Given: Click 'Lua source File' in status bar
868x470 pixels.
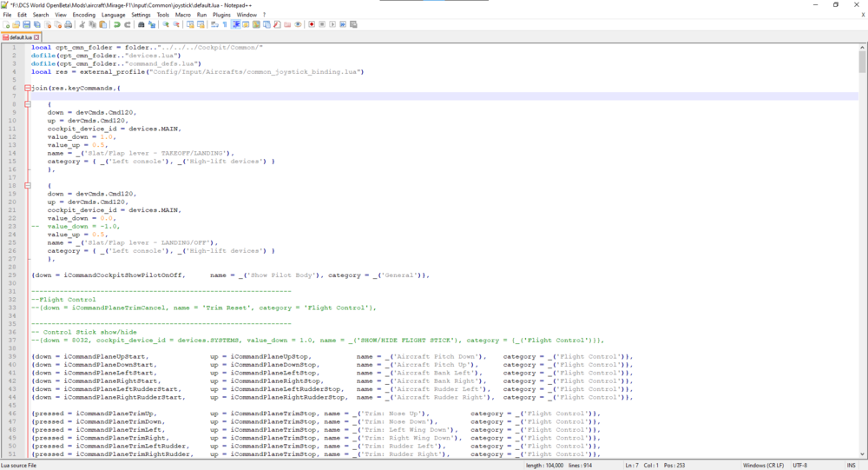Looking at the screenshot, I should pos(19,466).
